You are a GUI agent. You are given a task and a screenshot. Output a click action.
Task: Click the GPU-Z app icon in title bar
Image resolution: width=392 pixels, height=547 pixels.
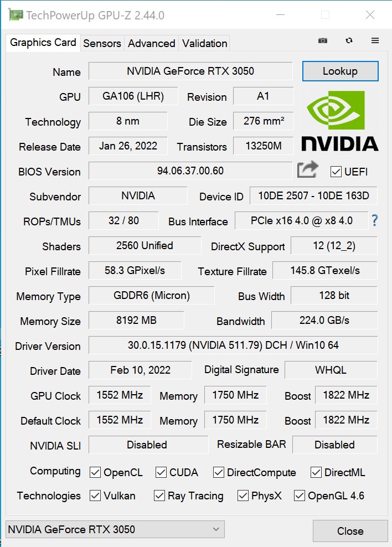(16, 15)
